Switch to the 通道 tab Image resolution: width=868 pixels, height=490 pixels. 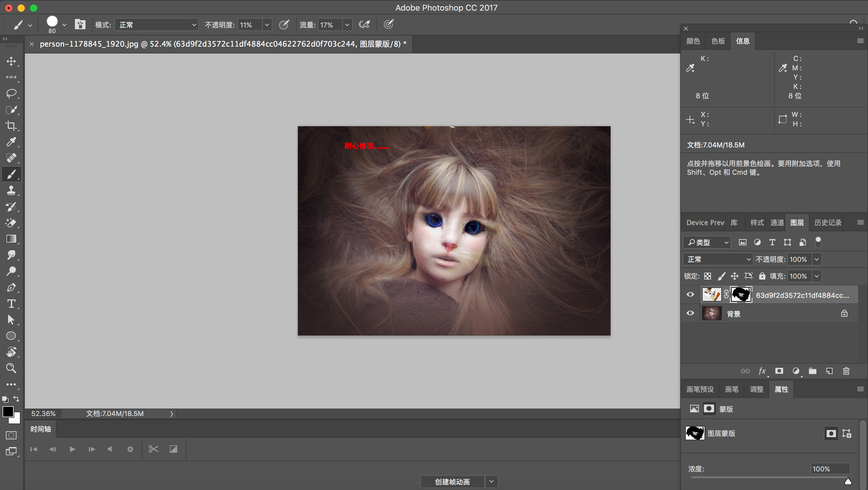tap(777, 223)
